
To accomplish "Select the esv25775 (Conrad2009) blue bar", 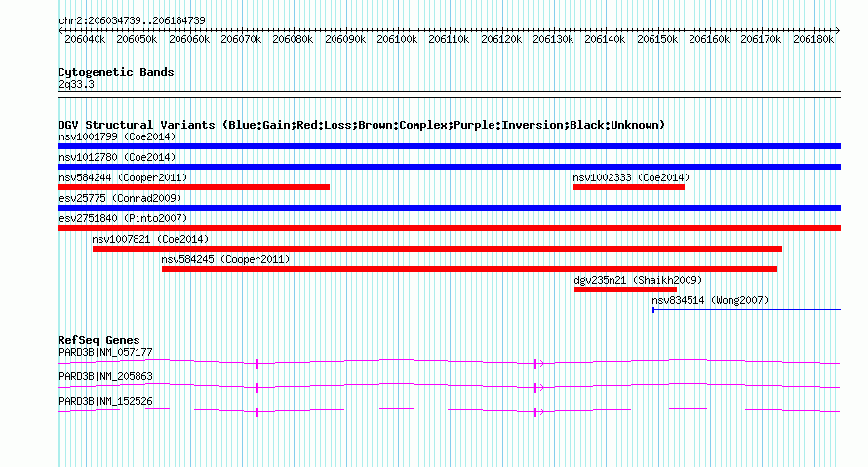I will pos(449,208).
